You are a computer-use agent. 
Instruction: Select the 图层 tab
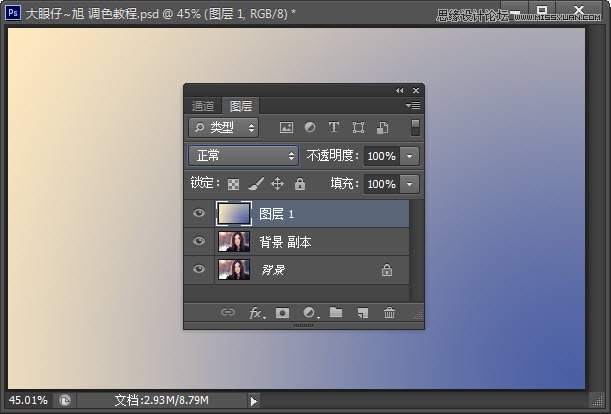tap(240, 106)
